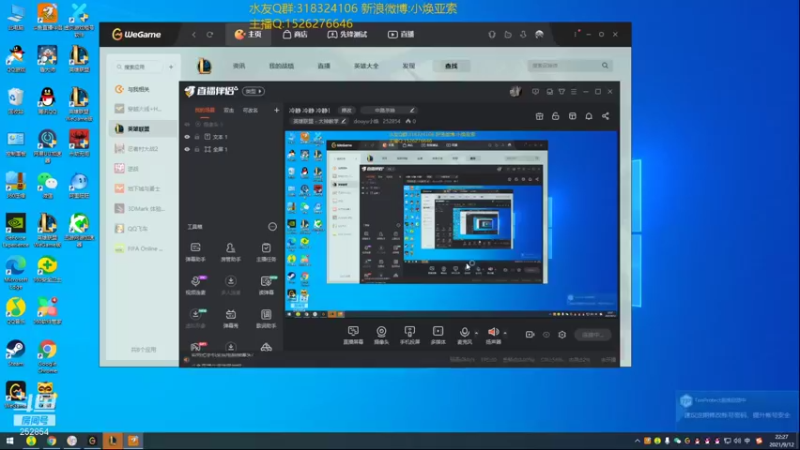Click the unlock padlock icon in toolbar
The width and height of the screenshot is (800, 450).
[556, 116]
